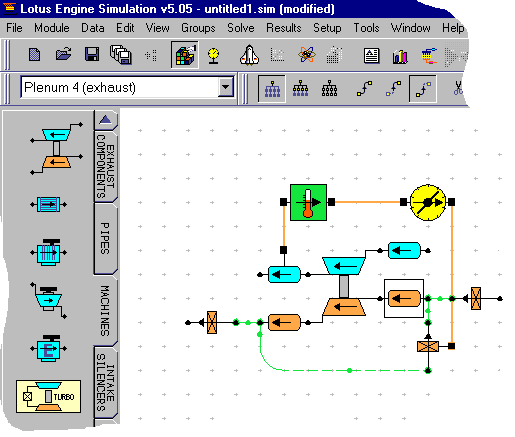Viewport: 515px width, 437px height.
Task: Open the Setup menu
Action: click(x=327, y=28)
